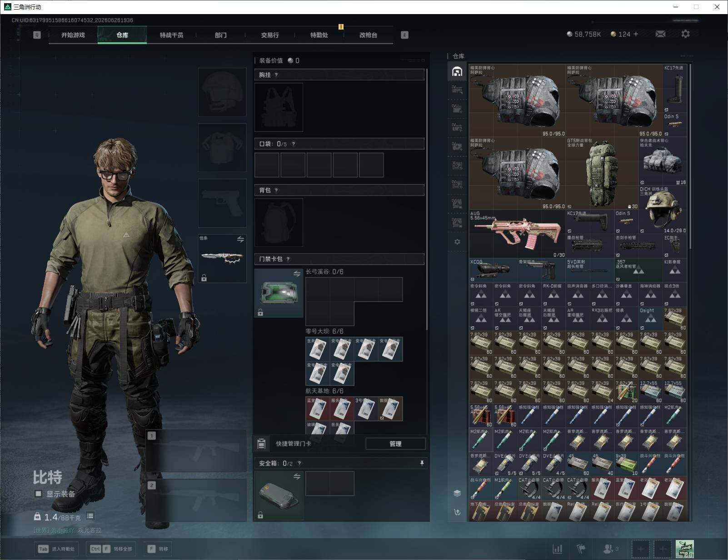Show help for the 背包 section

coord(276,190)
